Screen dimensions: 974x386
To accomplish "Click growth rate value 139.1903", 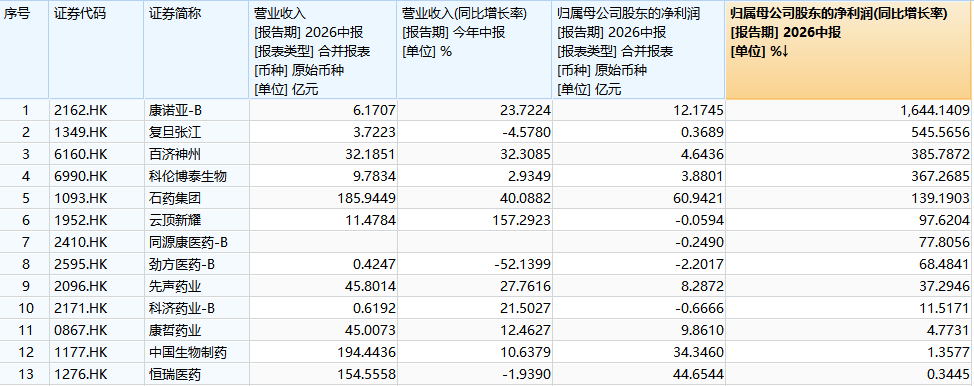I will pyautogui.click(x=941, y=199).
